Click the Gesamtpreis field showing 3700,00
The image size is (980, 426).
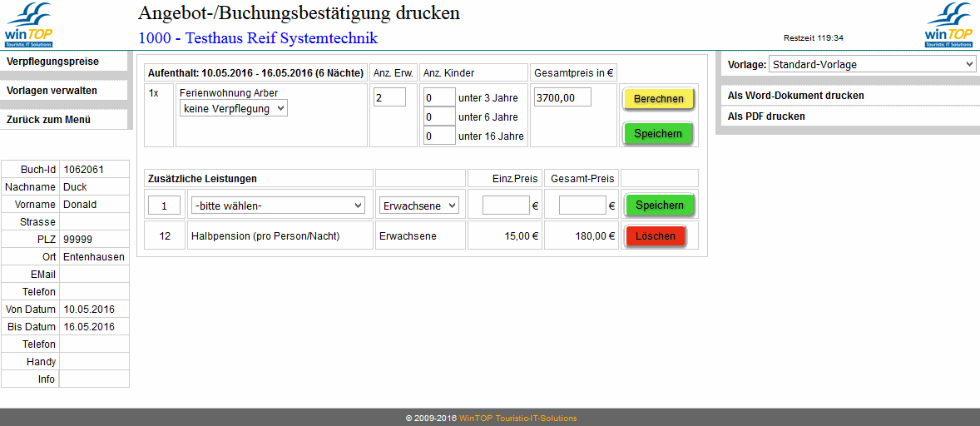[562, 97]
